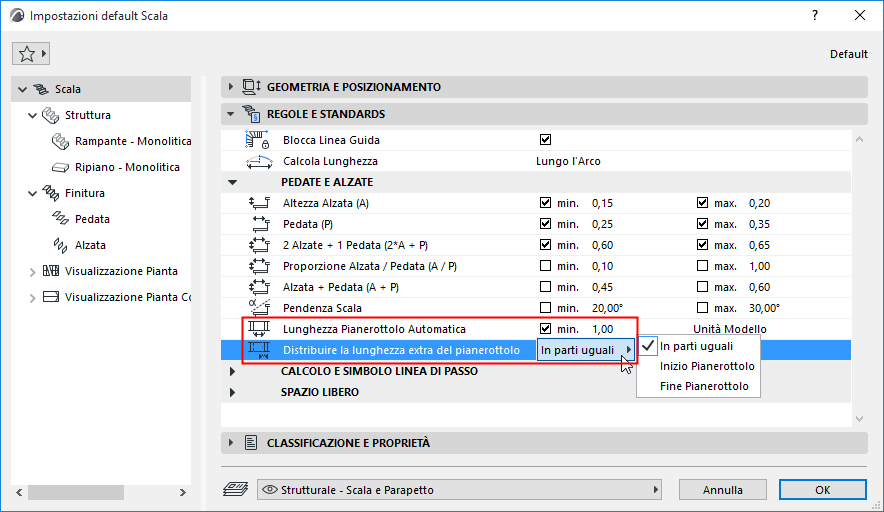Click 'Lungo l'Arco' Calcola Lunghezza value
Screen dimensions: 884x512
568,161
